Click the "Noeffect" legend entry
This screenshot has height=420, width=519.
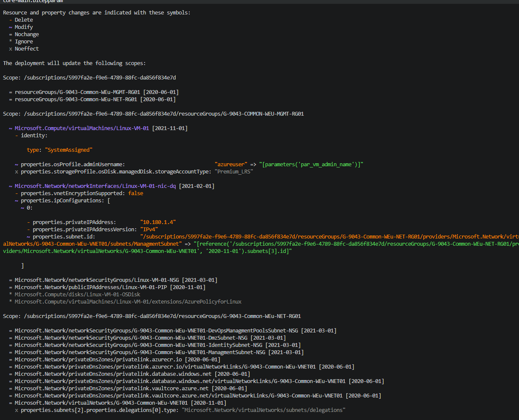[x=27, y=48]
